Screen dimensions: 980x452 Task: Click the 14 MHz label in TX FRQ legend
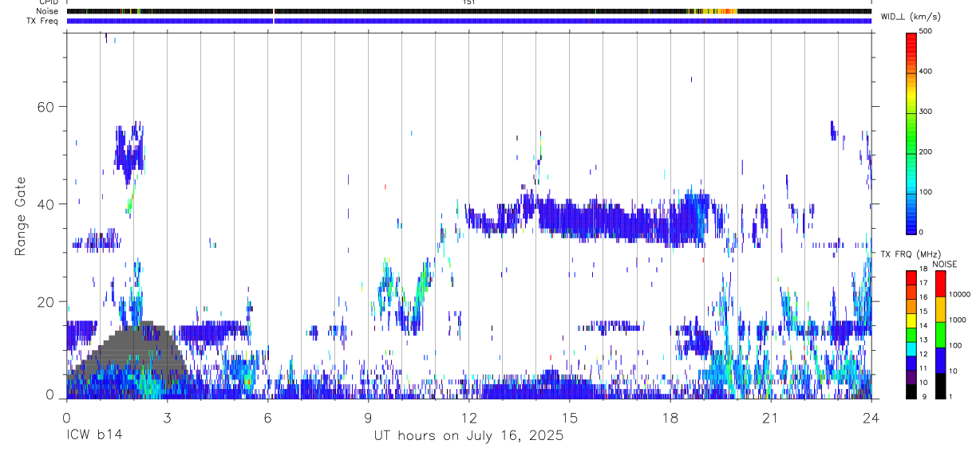[923, 325]
